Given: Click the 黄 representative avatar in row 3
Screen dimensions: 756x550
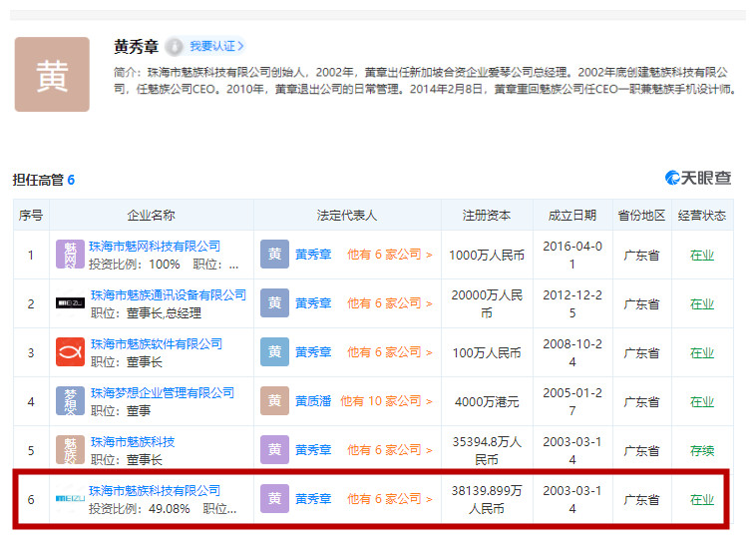Looking at the screenshot, I should (x=275, y=352).
